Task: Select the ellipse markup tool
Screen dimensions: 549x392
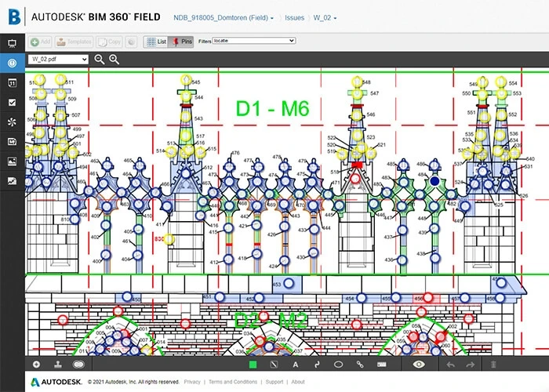Action: 338,365
